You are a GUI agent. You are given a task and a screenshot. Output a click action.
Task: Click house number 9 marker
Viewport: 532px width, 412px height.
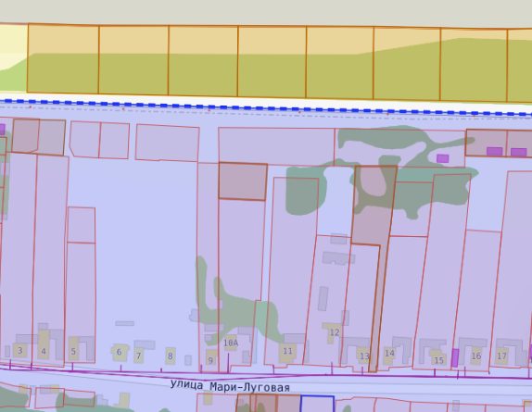click(x=210, y=360)
